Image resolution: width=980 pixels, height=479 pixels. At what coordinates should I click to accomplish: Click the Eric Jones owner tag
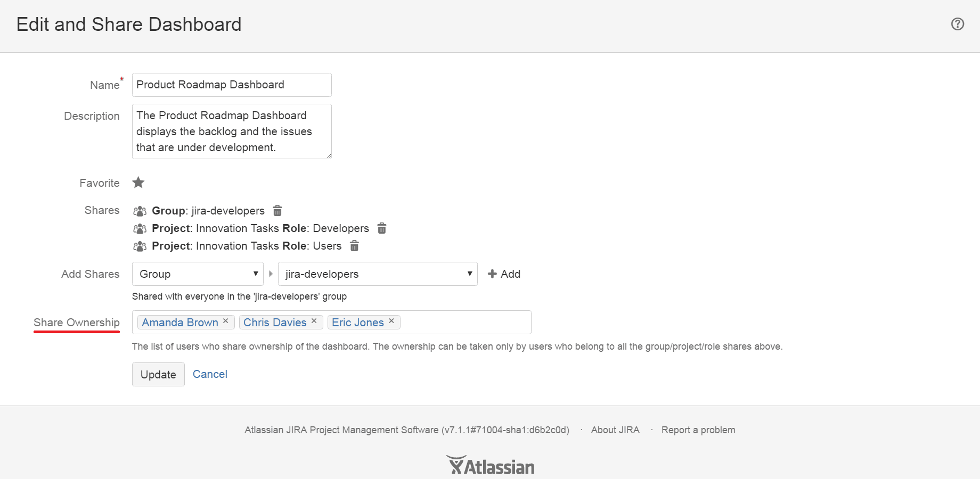364,323
